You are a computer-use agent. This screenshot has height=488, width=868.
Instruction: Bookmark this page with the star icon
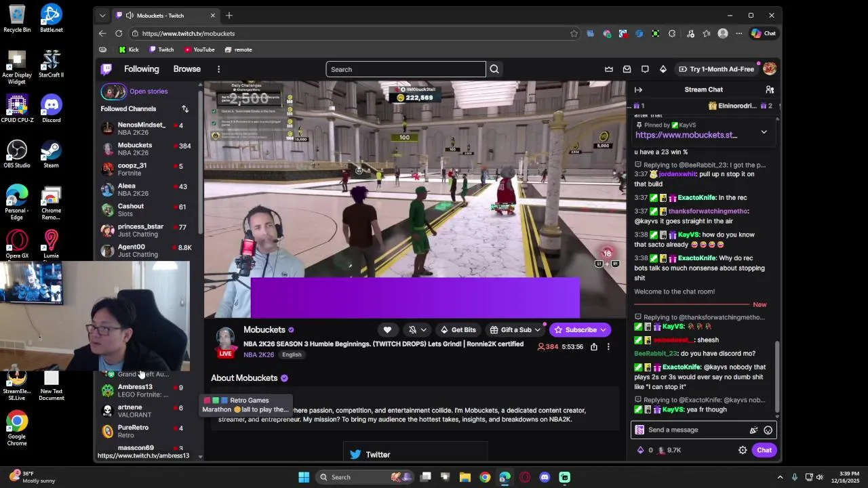coord(574,33)
